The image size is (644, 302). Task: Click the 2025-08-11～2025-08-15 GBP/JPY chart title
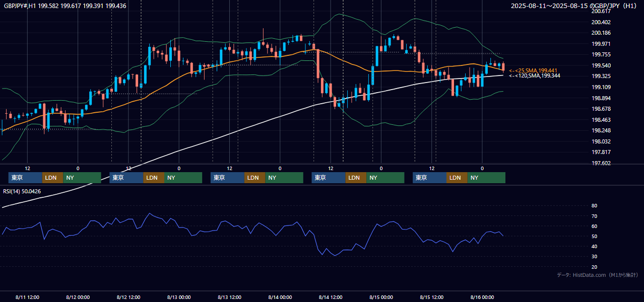574,6
